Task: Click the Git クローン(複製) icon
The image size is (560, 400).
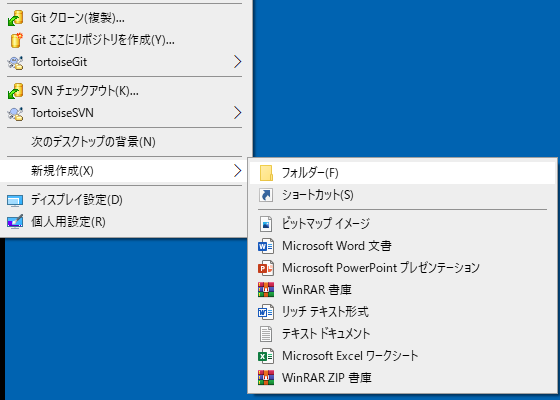Action: point(15,18)
